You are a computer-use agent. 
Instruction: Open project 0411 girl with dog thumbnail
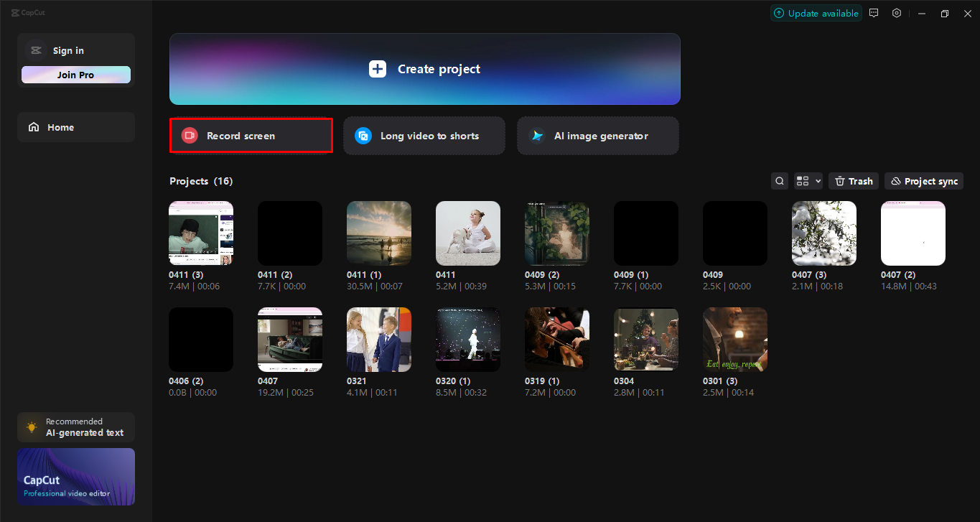point(468,233)
